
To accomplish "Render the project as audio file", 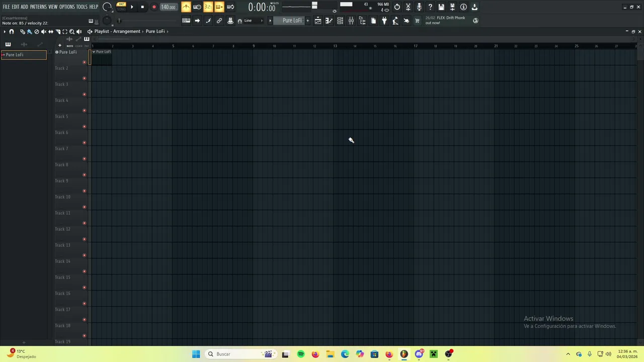I will pos(452,7).
